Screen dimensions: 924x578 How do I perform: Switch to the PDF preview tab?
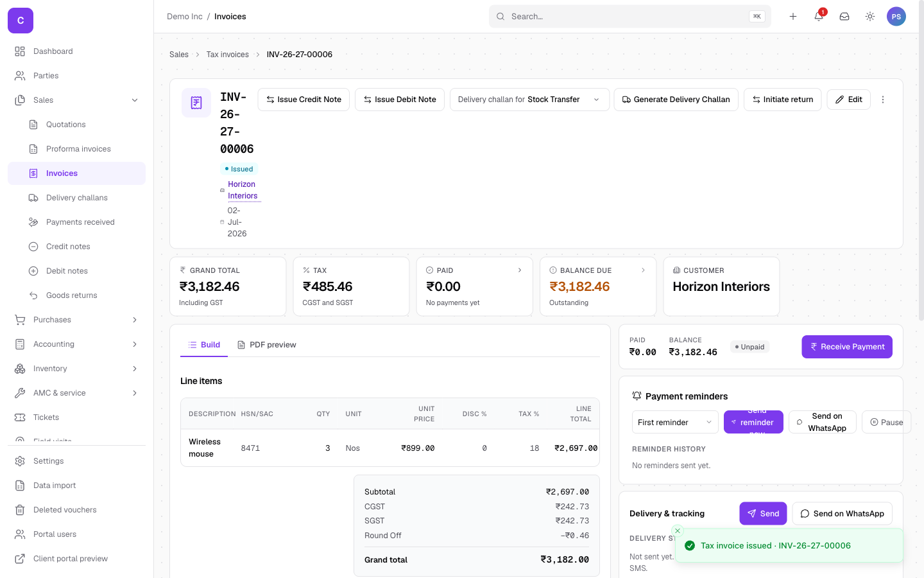pos(267,345)
